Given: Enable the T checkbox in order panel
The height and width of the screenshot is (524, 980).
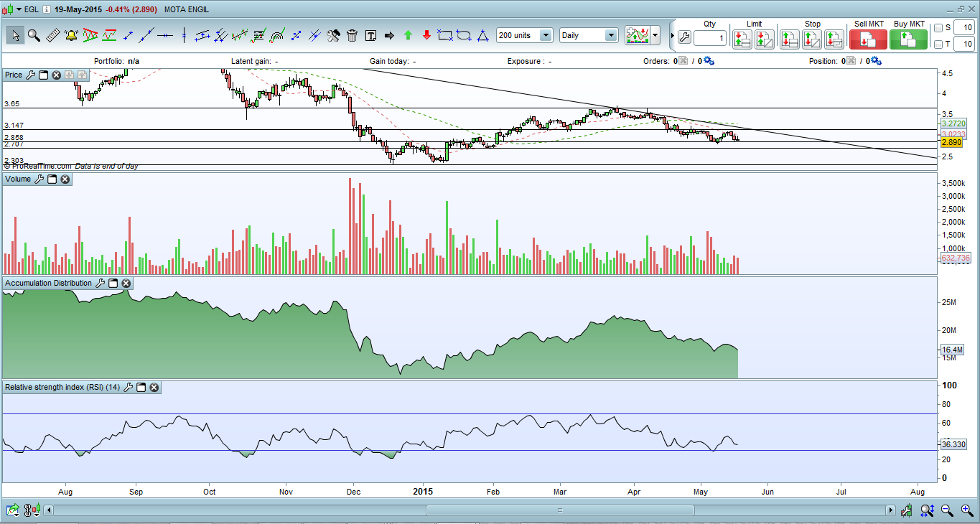Looking at the screenshot, I should [x=938, y=45].
